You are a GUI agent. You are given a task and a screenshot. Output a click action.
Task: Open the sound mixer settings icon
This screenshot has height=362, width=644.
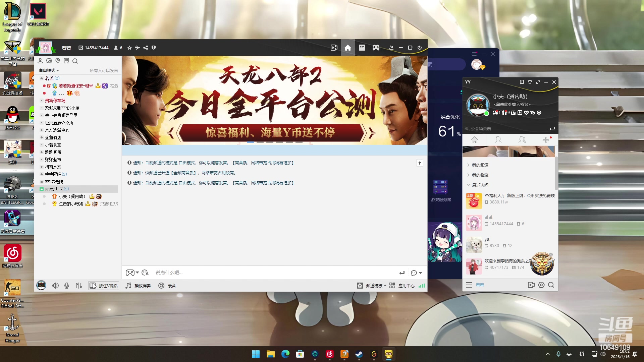(79, 286)
